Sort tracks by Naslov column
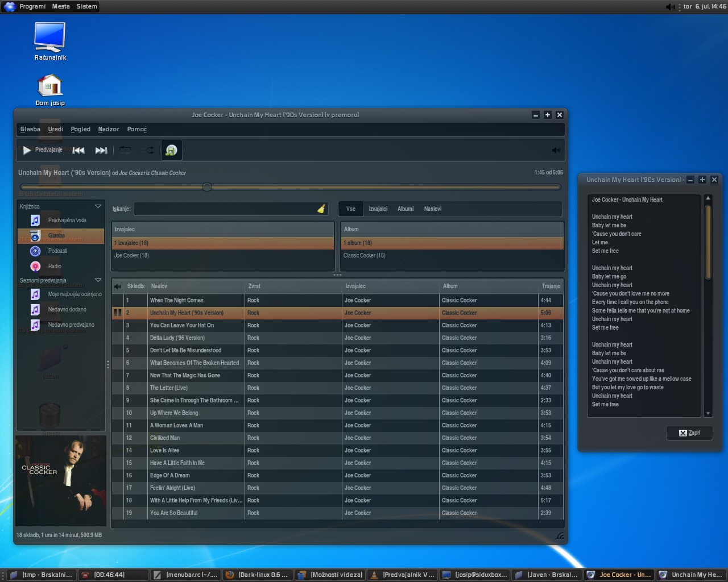The image size is (728, 582). click(197, 286)
